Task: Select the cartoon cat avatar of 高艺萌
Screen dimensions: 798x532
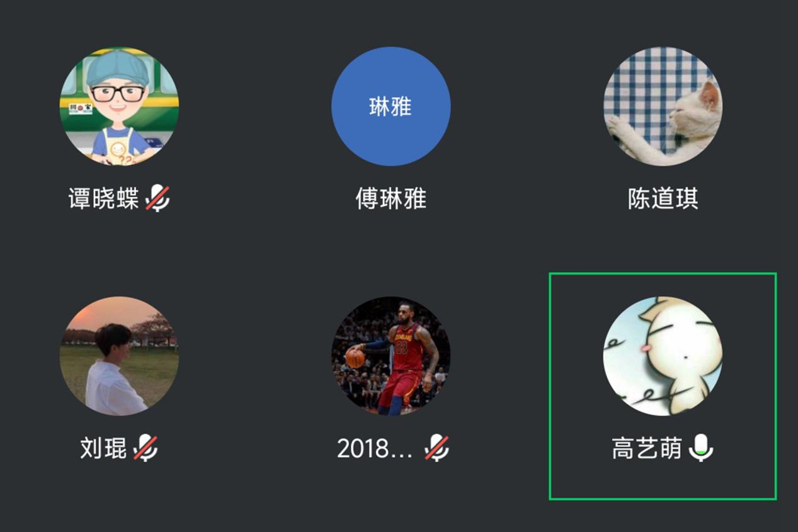Action: coord(663,356)
